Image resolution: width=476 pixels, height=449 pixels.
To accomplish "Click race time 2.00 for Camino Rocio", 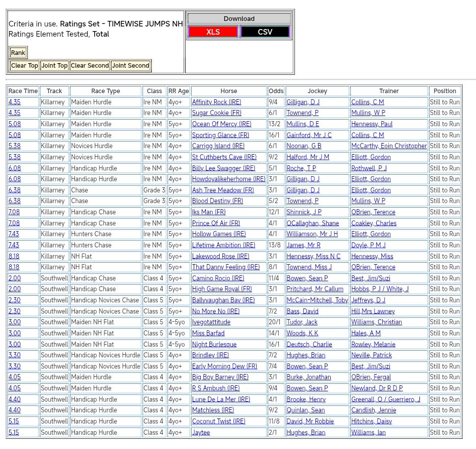I will (15, 278).
